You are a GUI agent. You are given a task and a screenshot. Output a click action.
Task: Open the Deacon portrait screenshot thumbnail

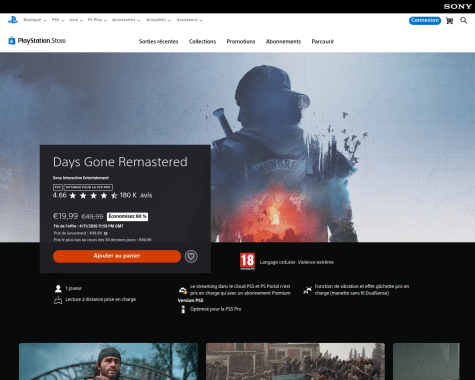[x=108, y=361]
